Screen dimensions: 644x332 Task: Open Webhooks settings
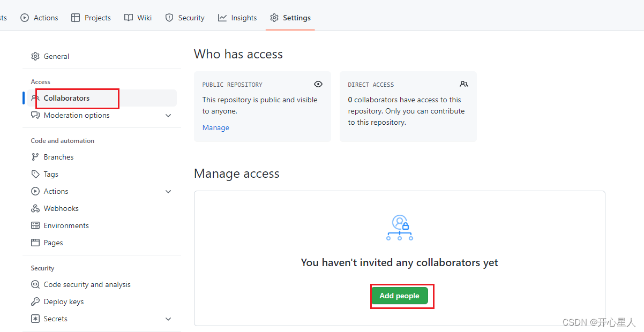102,208
